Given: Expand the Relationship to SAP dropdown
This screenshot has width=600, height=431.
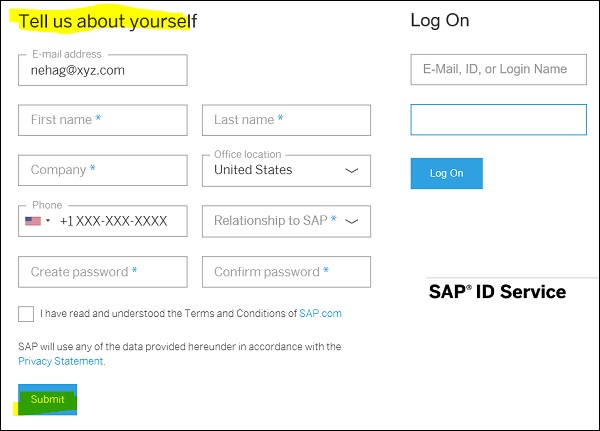Looking at the screenshot, I should [286, 221].
